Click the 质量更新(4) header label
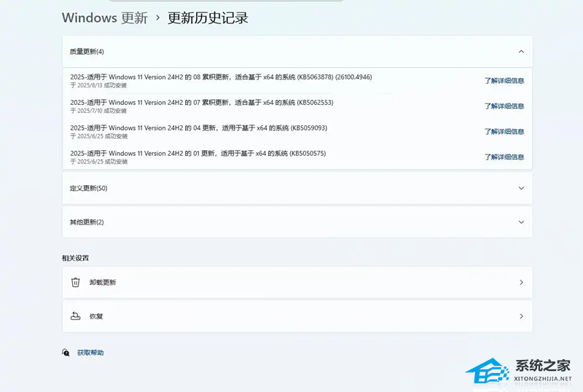 [x=87, y=52]
